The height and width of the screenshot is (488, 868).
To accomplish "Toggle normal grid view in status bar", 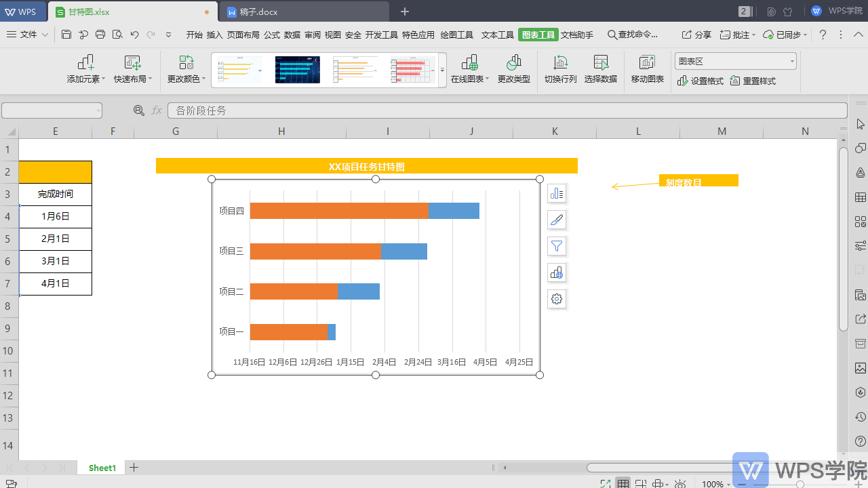I will [623, 484].
